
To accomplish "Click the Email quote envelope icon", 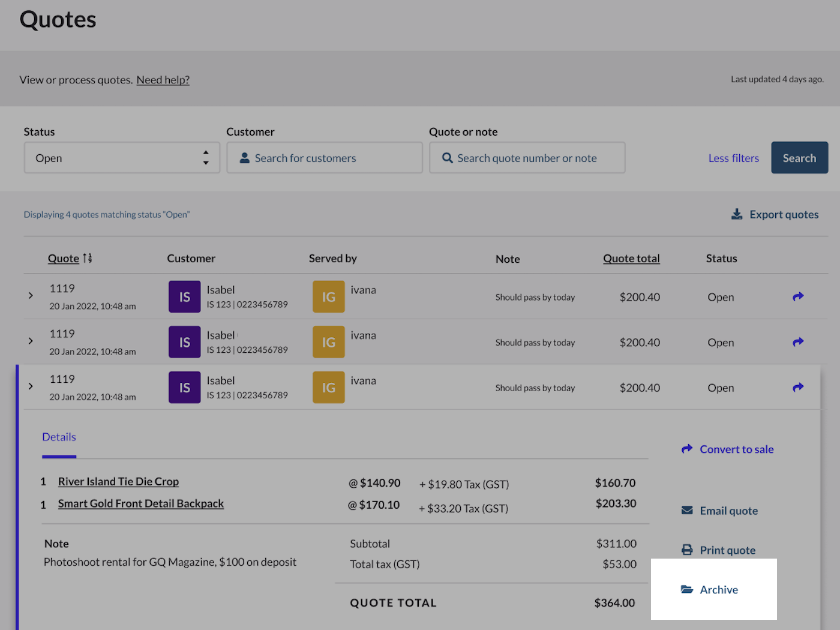I will [687, 510].
